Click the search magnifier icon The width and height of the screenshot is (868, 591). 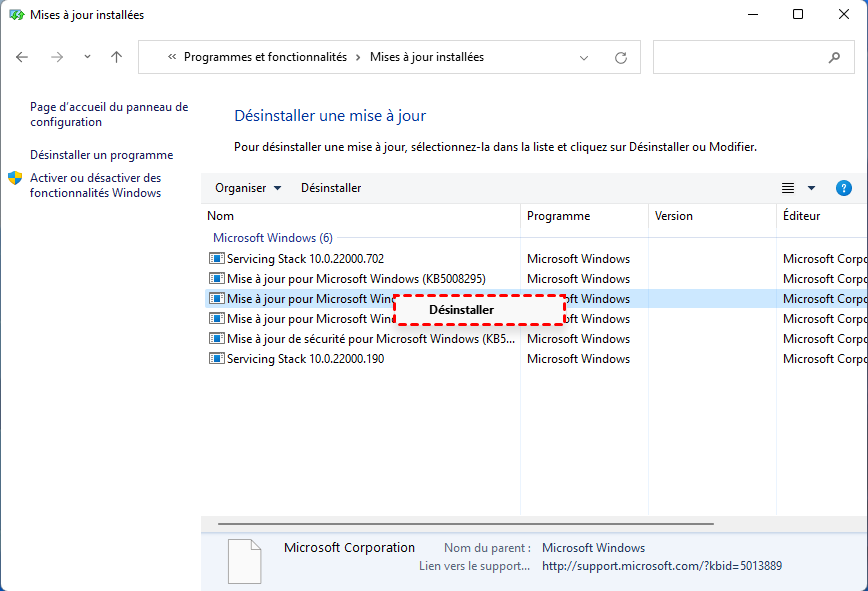[834, 58]
